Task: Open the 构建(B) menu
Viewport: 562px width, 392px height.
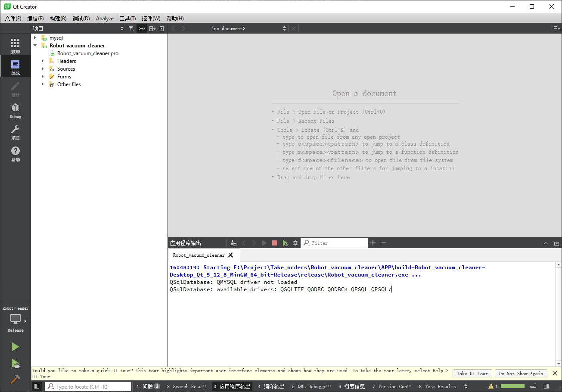Action: 58,19
